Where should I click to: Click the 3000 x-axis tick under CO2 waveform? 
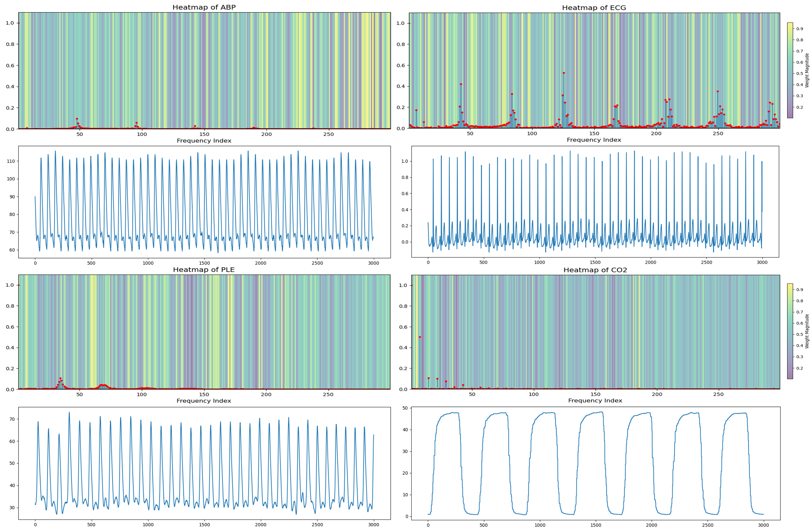click(764, 525)
